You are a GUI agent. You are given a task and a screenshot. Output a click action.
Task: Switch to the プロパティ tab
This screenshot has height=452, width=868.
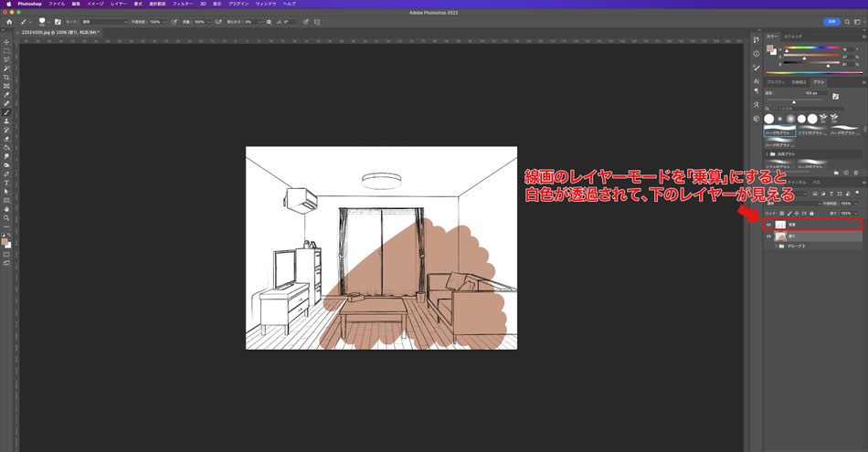click(776, 82)
